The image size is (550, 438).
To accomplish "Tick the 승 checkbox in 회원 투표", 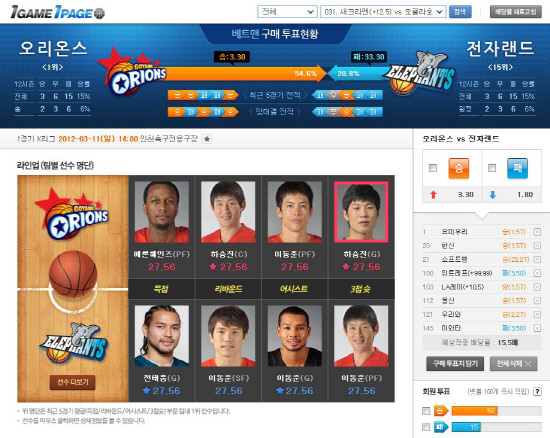I will [426, 411].
